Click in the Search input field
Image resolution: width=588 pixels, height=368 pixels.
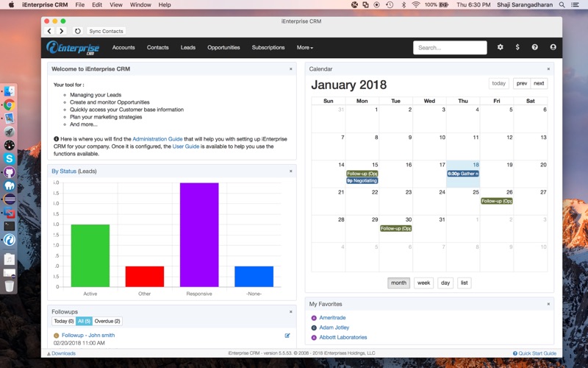pos(450,48)
